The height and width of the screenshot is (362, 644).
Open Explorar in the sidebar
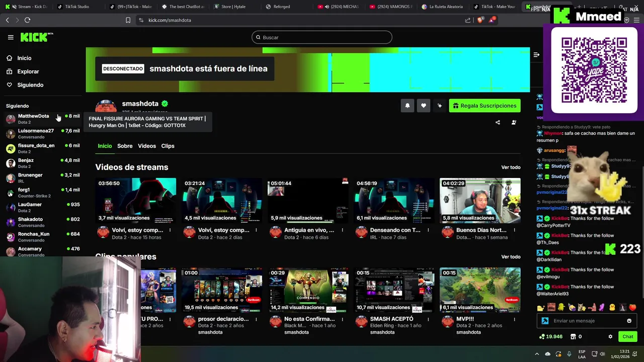tap(28, 71)
